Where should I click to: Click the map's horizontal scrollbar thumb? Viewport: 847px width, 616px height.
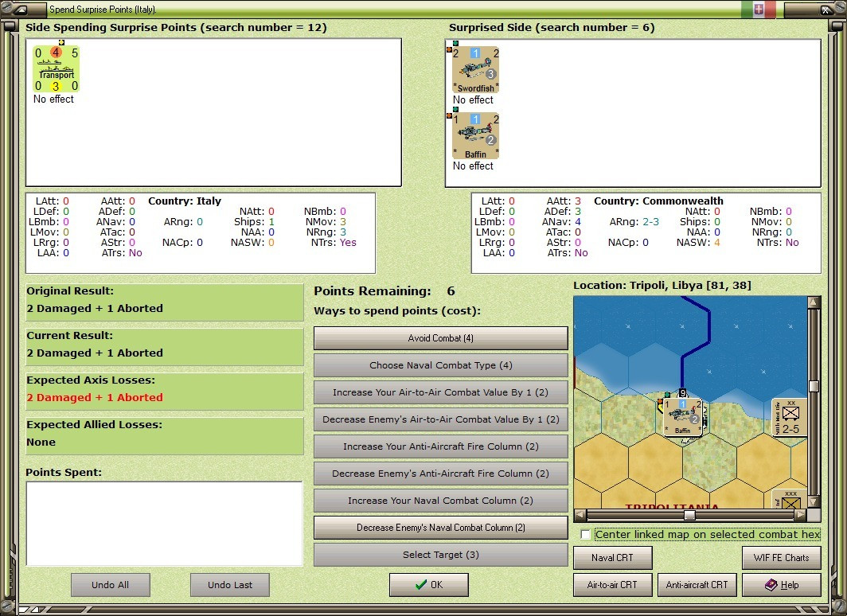click(x=690, y=515)
